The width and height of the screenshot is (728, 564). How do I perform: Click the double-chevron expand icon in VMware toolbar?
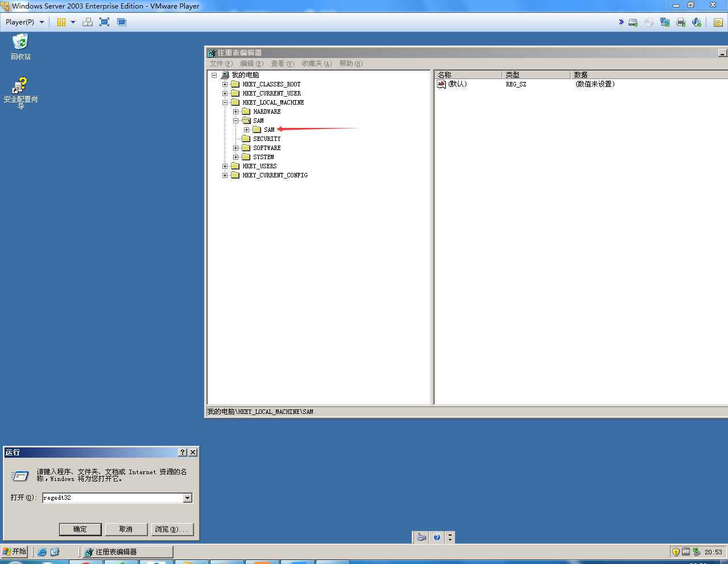(621, 22)
